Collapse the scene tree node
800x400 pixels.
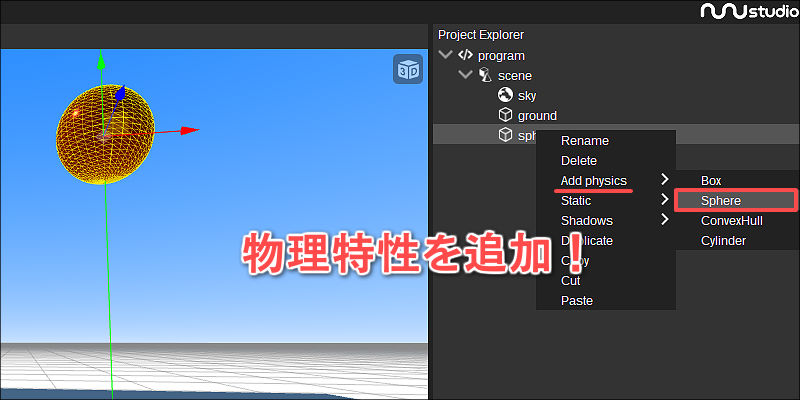click(x=465, y=76)
